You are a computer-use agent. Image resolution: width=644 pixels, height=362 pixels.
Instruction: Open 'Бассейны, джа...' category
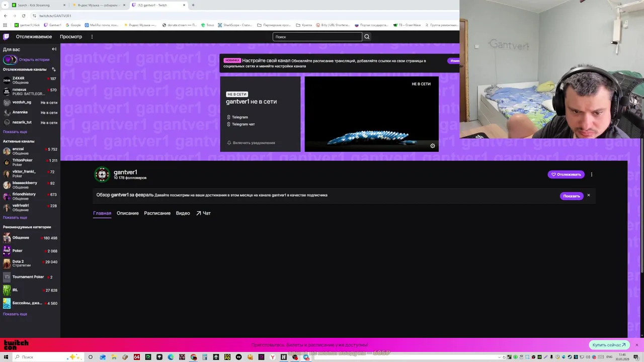coord(30,303)
